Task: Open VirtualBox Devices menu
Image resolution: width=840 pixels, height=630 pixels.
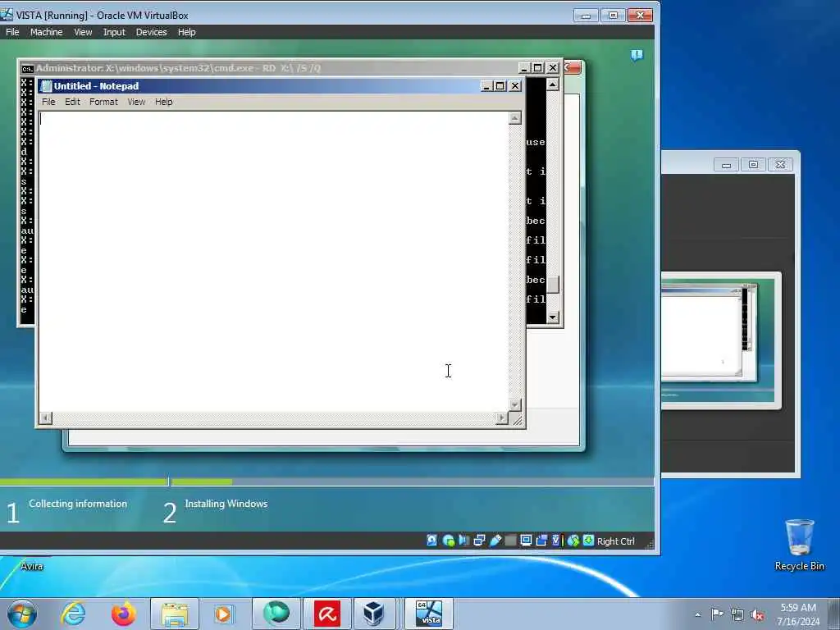Action: point(151,32)
